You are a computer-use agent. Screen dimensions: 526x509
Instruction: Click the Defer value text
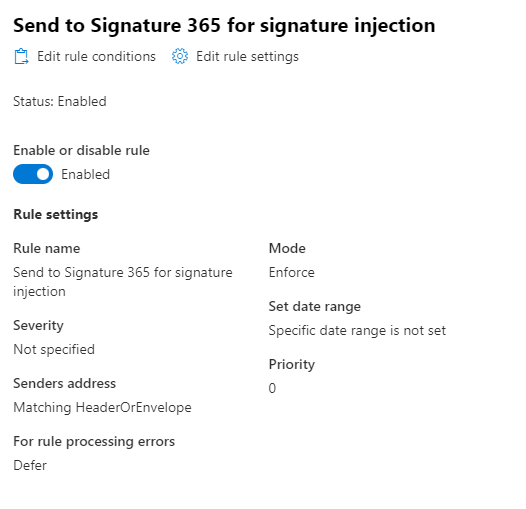pyautogui.click(x=30, y=465)
